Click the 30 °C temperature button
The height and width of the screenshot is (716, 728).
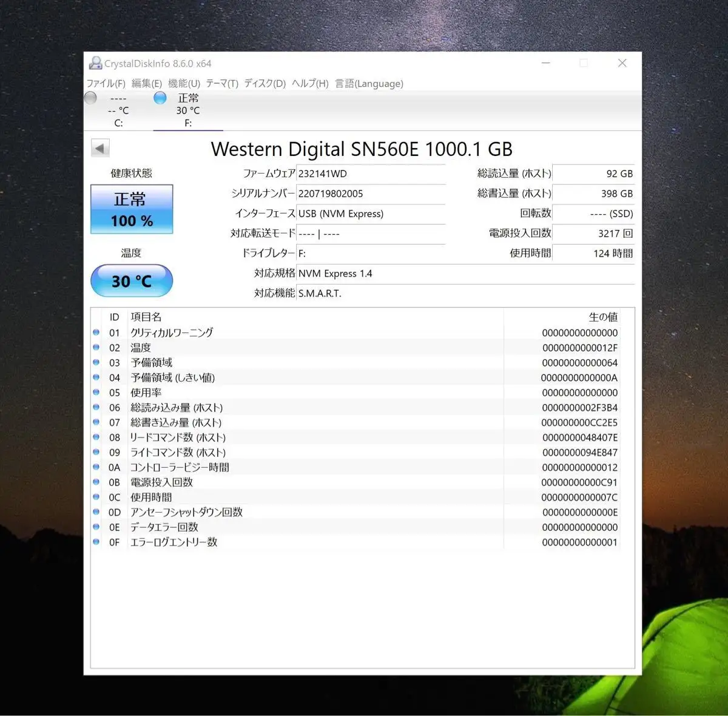coord(132,281)
